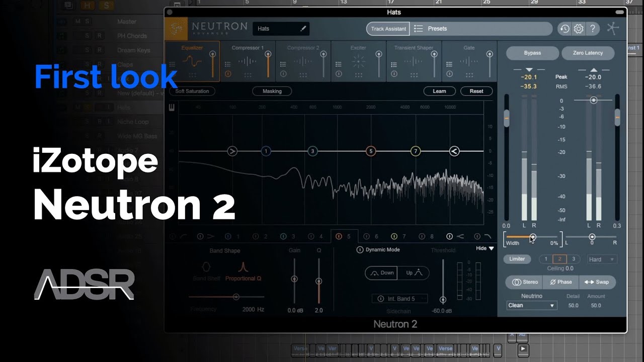Toggle Compressor 1 power button
Viewport: 644px width, 362px height.
click(x=228, y=74)
